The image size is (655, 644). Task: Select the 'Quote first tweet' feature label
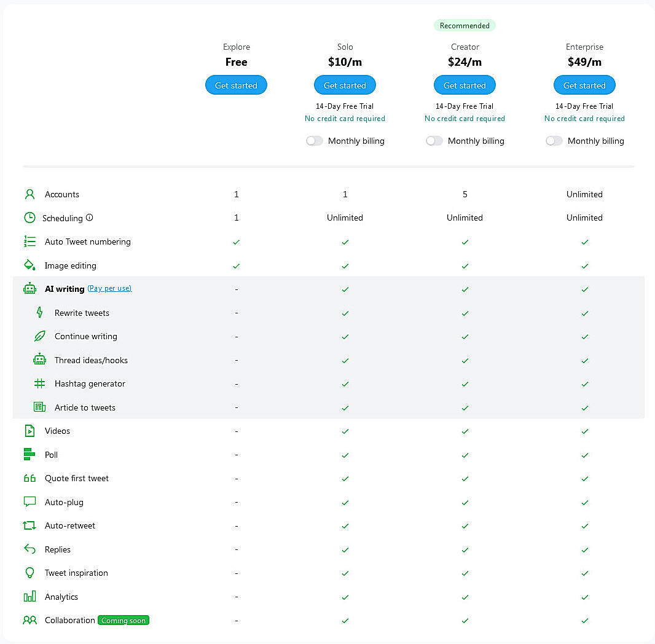(77, 478)
